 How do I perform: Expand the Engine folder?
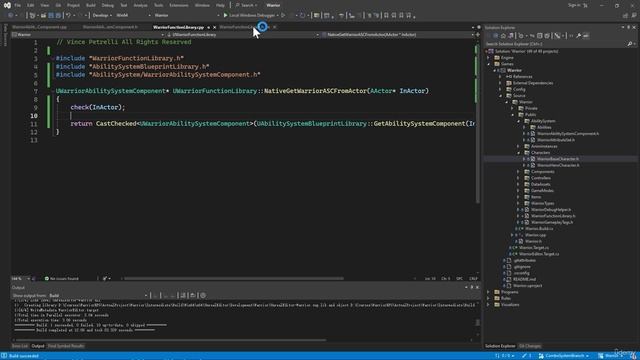point(489,58)
